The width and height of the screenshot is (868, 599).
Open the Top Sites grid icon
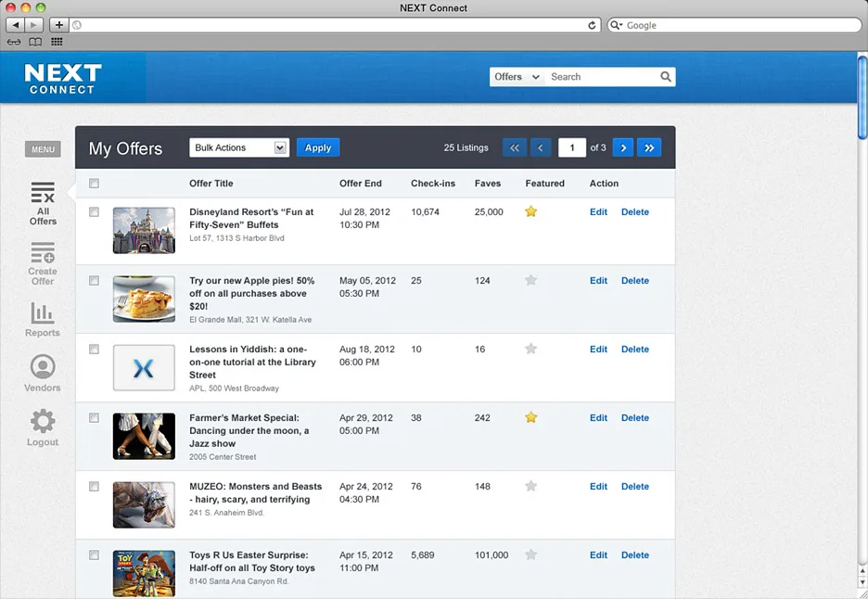[x=57, y=42]
